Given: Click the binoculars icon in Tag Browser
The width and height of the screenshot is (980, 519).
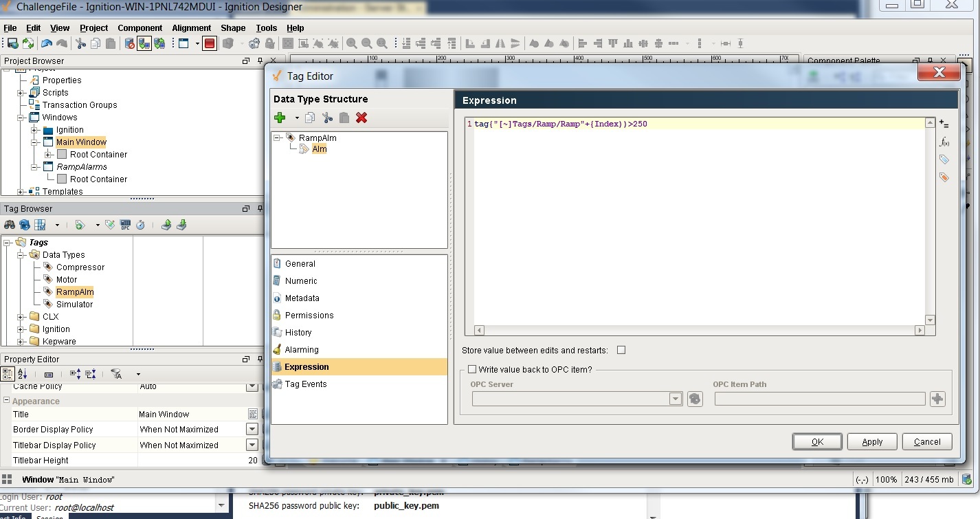Looking at the screenshot, I should click(x=10, y=225).
